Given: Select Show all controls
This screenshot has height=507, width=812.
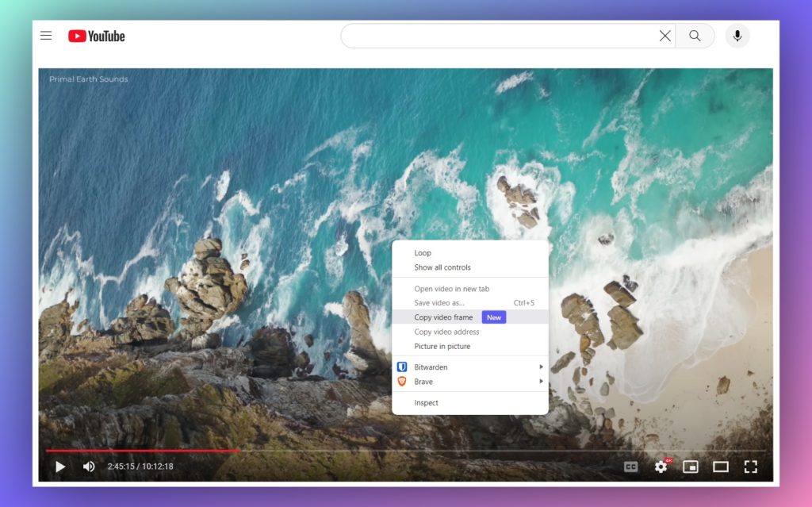Looking at the screenshot, I should click(442, 267).
